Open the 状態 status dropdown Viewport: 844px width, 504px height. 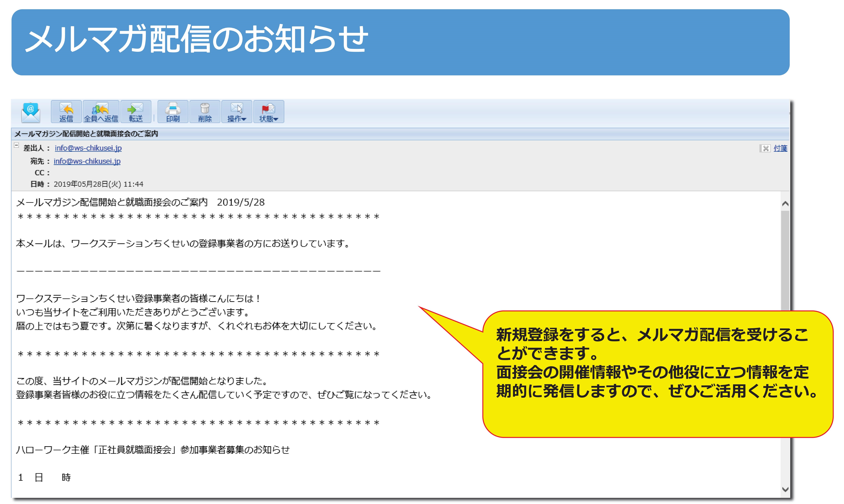[269, 112]
